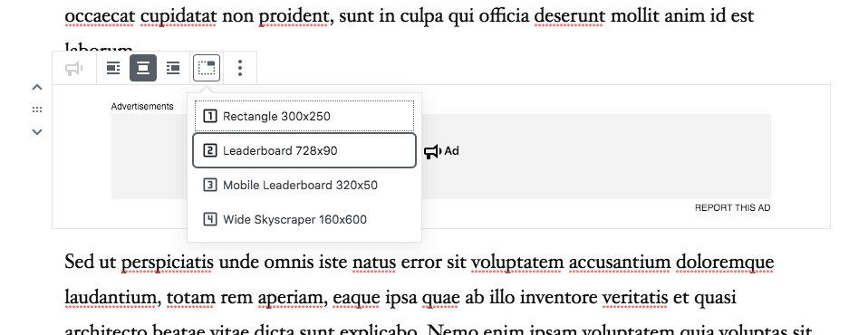Choose Leaderboard 728x90 format
This screenshot has width=868, height=335.
pos(304,150)
